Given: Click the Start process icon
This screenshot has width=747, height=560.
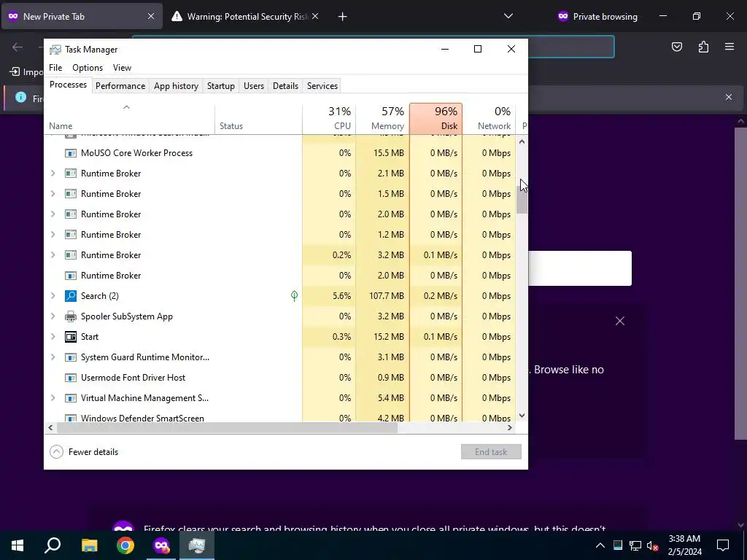Looking at the screenshot, I should 71,337.
